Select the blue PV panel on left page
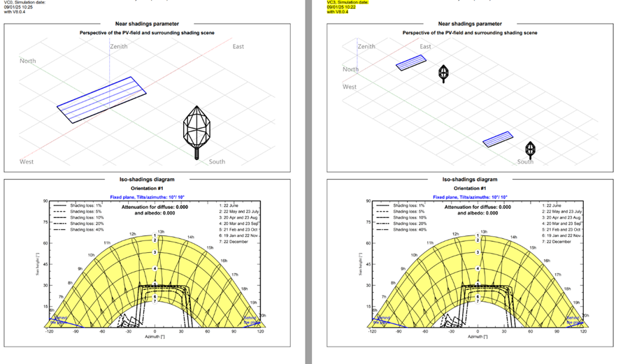Screen dimensions: 623x364 point(102,103)
